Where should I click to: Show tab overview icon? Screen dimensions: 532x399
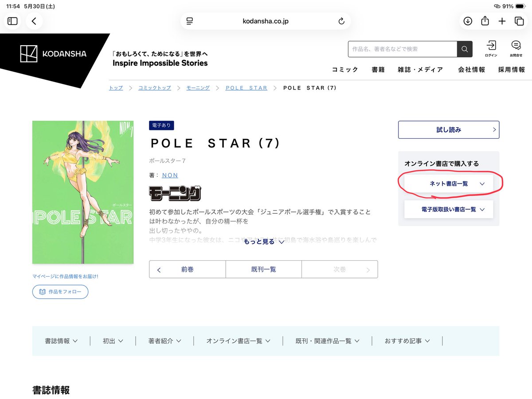point(519,21)
